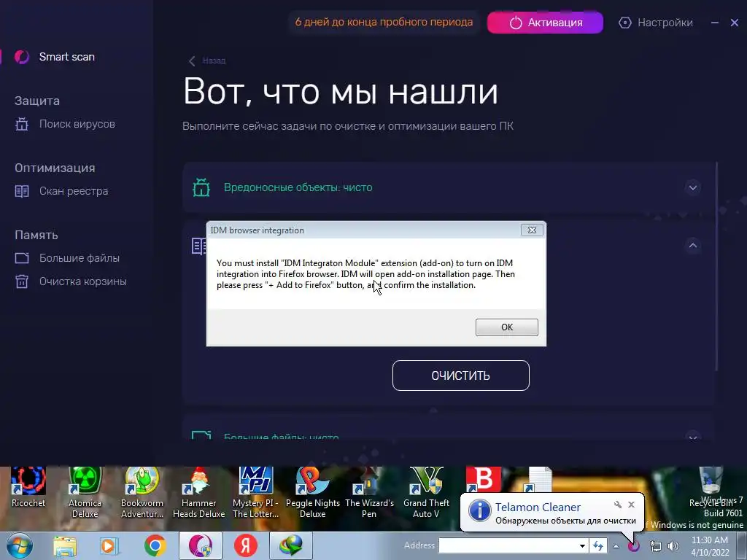Open Поиск вирусов virus search
The image size is (747, 560).
click(x=77, y=124)
